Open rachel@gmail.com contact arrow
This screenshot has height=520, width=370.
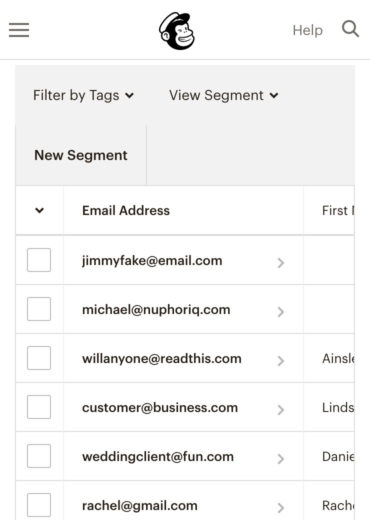[281, 508]
